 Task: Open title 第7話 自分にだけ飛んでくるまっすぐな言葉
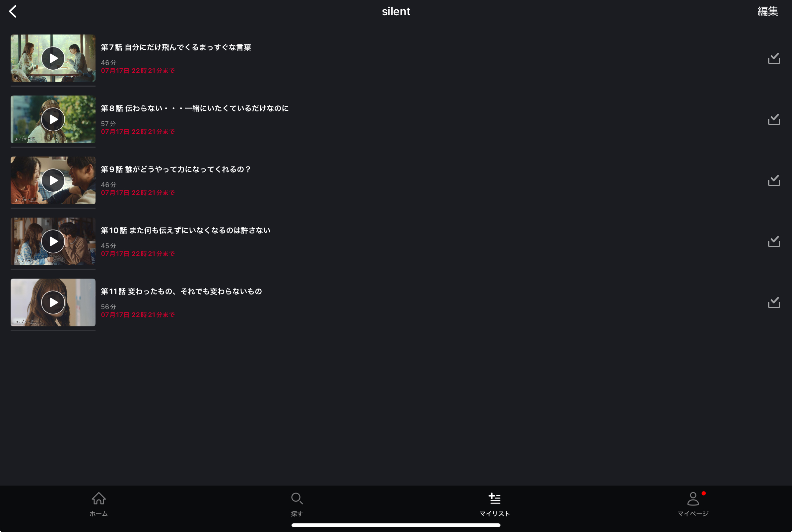[176, 47]
